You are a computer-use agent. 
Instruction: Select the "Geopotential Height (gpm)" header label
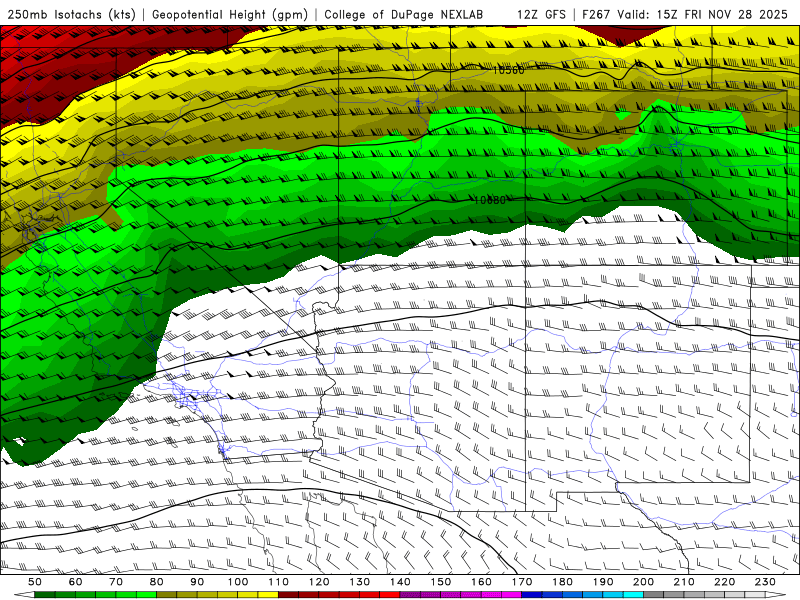point(230,14)
